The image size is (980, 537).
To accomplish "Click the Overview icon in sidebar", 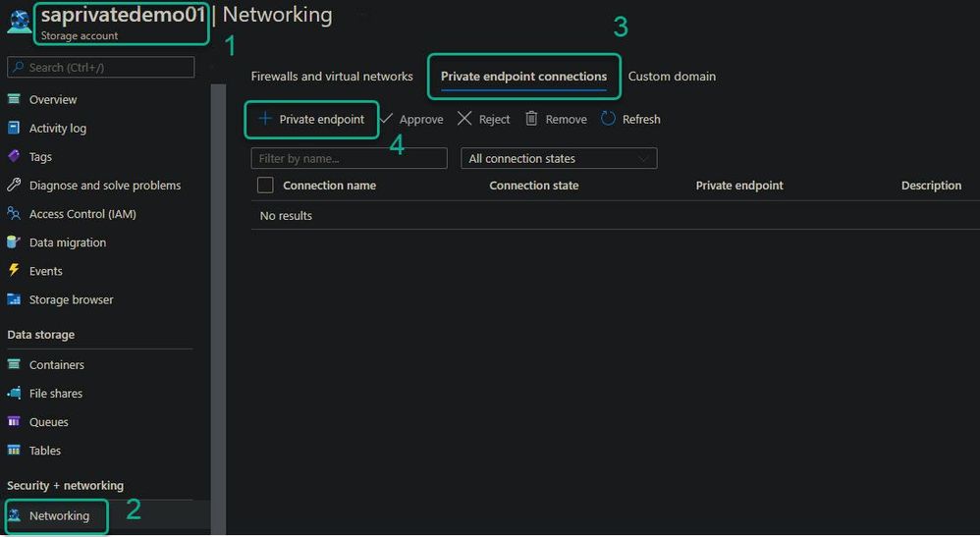I will coord(14,99).
